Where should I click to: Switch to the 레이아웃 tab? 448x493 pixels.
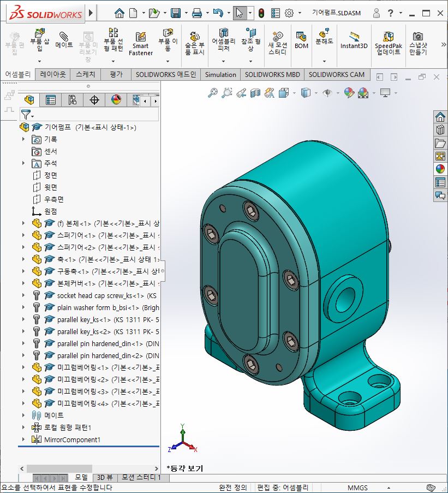point(53,74)
